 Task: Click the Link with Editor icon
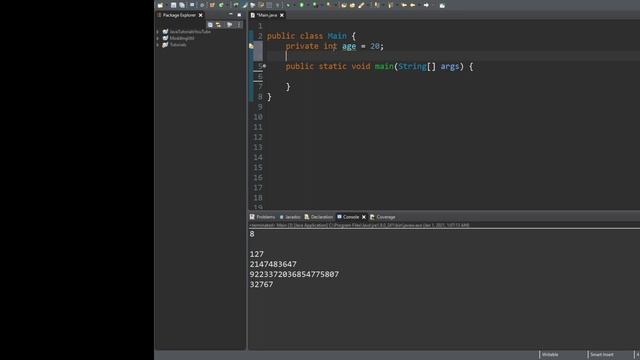click(218, 25)
